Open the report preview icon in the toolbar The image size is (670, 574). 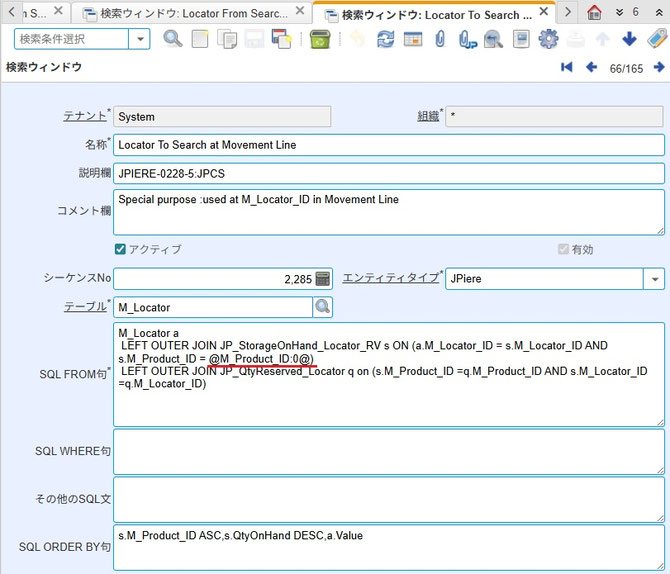pyautogui.click(x=521, y=39)
